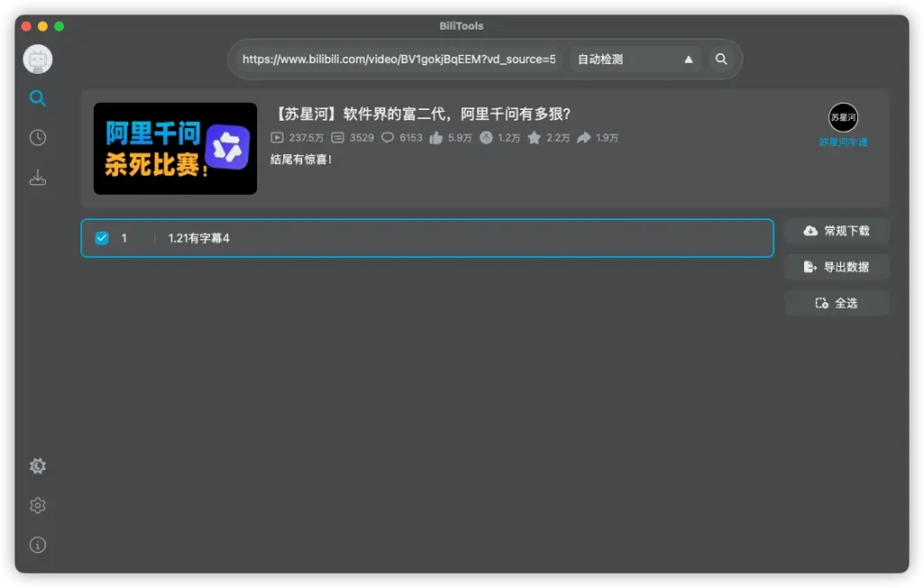Image resolution: width=924 pixels, height=588 pixels.
Task: Open the search page from sidebar
Action: (38, 98)
